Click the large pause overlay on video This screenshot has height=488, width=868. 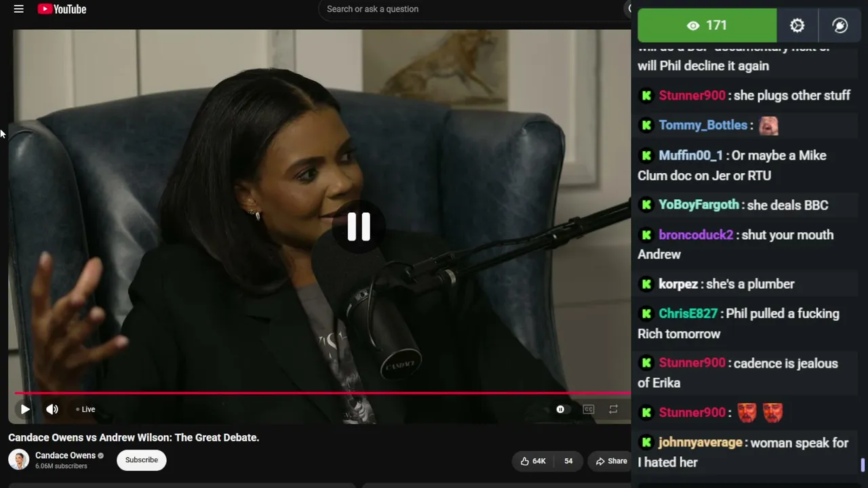point(359,227)
